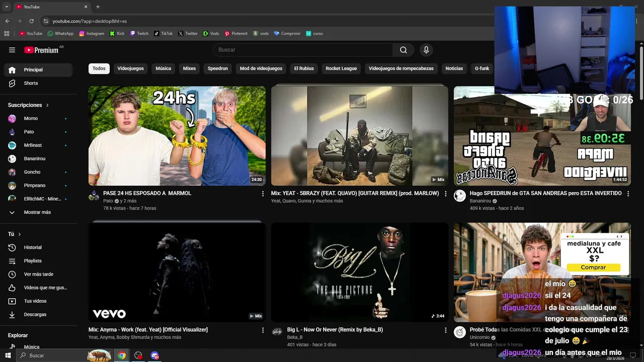The image size is (644, 362).
Task: Open TikTok bookmark
Action: (164, 34)
